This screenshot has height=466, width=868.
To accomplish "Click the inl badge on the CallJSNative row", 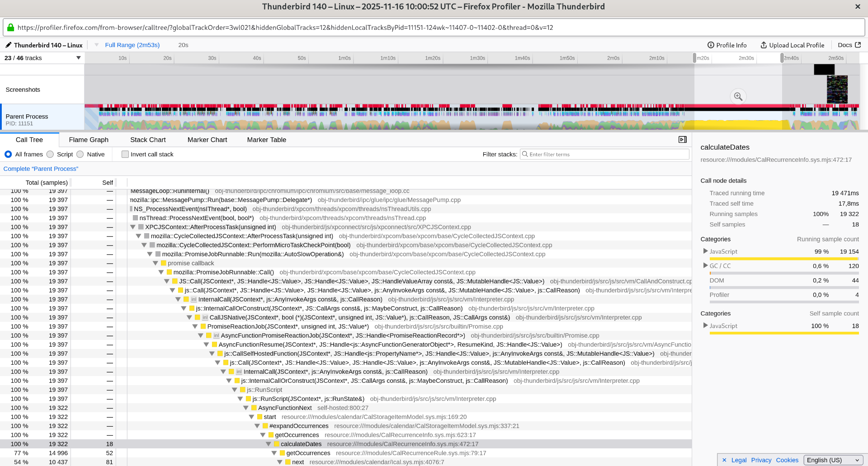I will [x=205, y=318].
